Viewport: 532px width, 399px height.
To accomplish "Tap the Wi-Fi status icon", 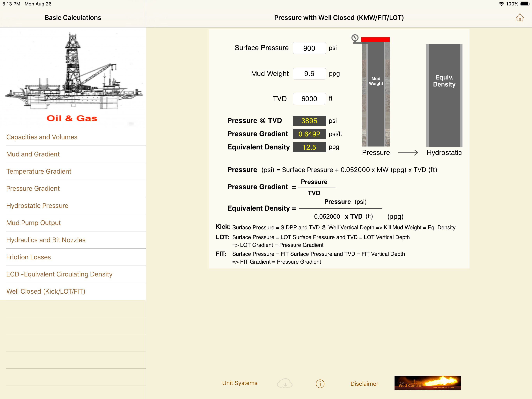I will pos(501,4).
